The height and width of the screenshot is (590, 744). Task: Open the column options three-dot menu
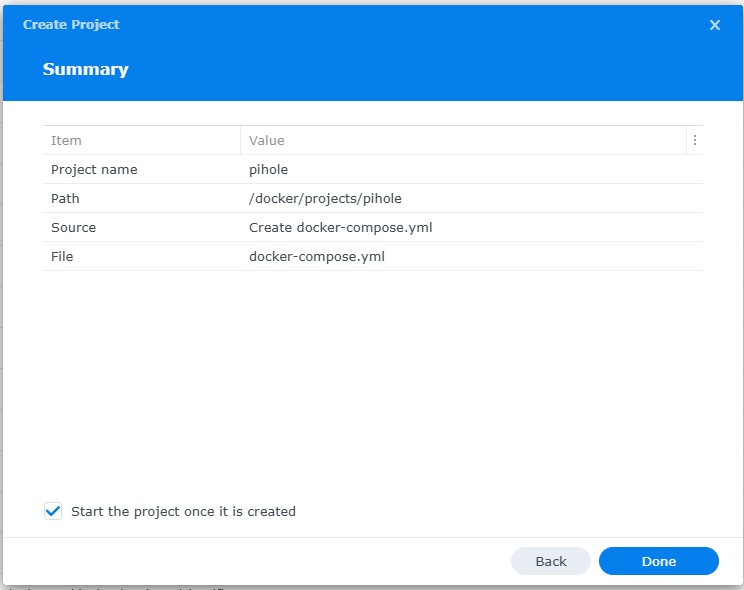pyautogui.click(x=695, y=141)
